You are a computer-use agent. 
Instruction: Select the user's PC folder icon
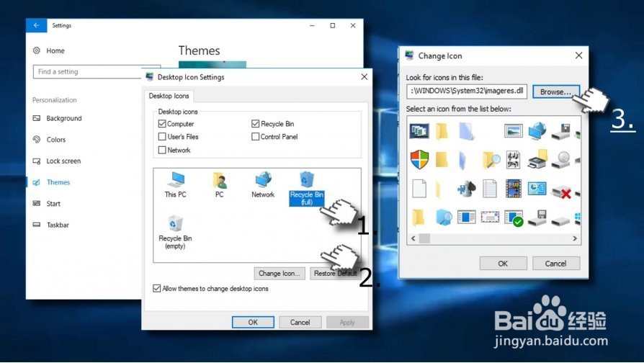coord(219,185)
